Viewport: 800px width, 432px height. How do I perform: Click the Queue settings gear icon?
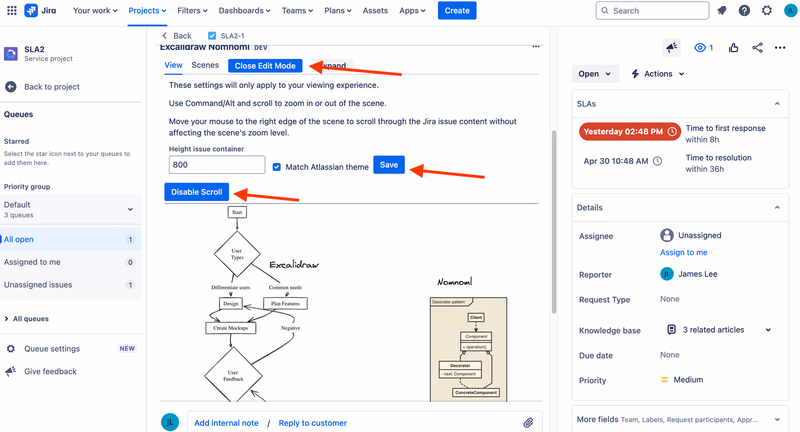pyautogui.click(x=11, y=349)
